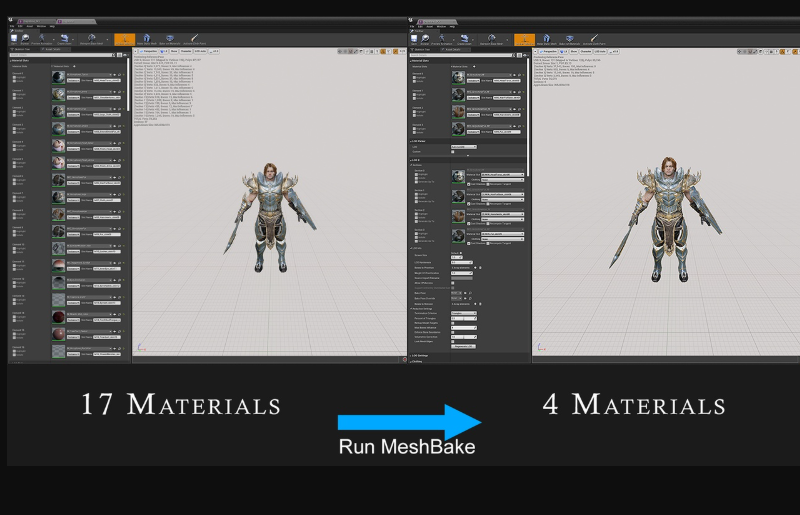Click Make Static Mesh icon in right editor

click(546, 38)
